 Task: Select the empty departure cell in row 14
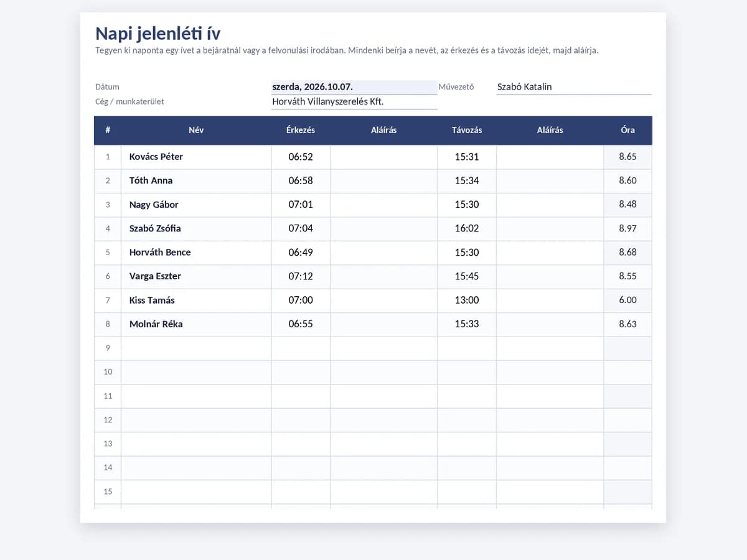tap(467, 468)
